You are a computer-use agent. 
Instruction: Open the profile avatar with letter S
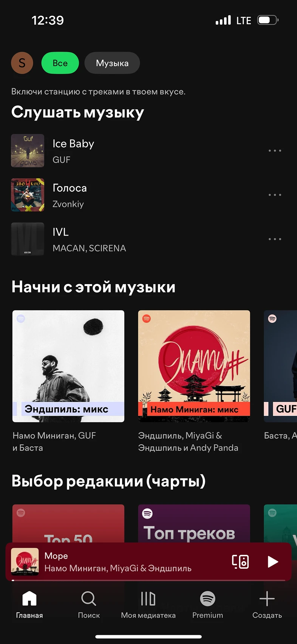coord(22,63)
